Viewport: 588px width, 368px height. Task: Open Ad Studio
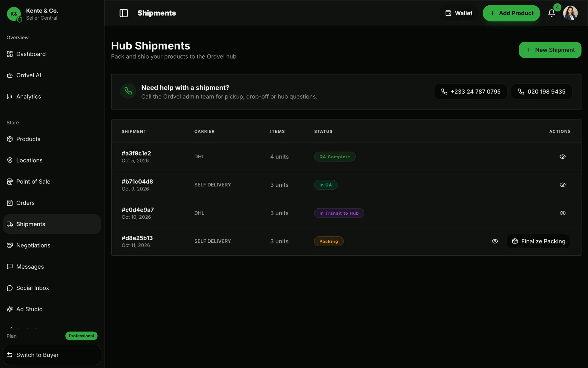pos(52,309)
